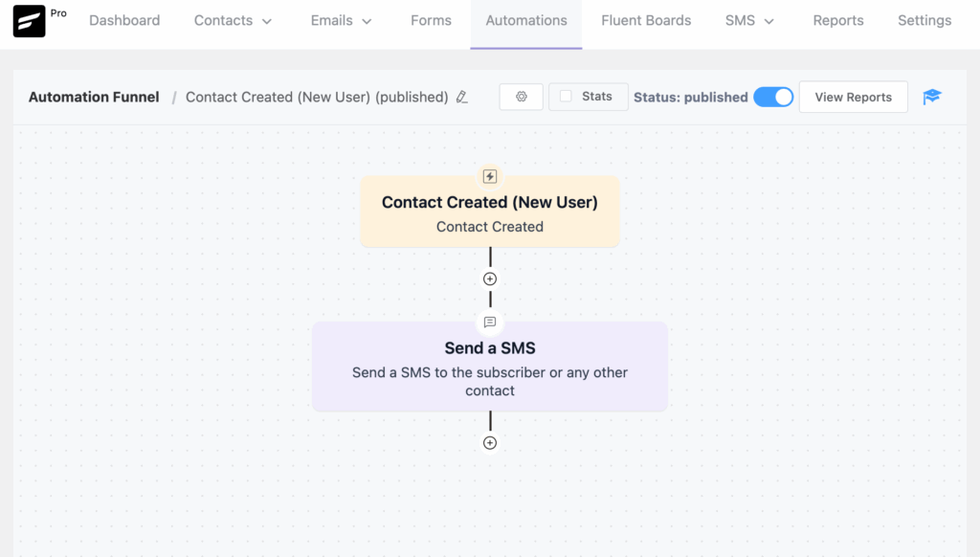Click the View Reports button
Screen dimensions: 980x557
tap(853, 97)
